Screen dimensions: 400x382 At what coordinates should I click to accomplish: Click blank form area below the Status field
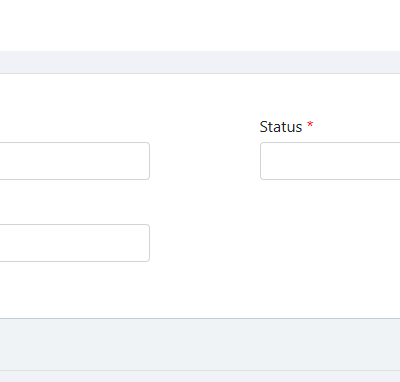point(330,247)
